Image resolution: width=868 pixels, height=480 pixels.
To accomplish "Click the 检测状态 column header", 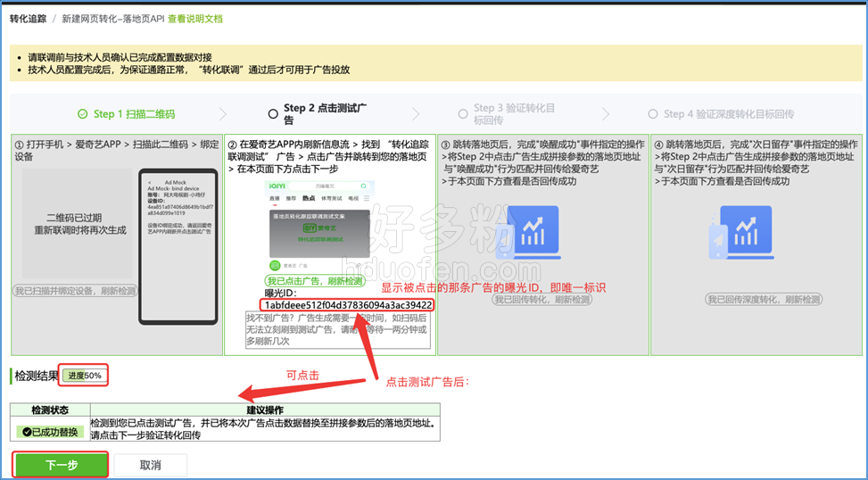I will pos(50,410).
